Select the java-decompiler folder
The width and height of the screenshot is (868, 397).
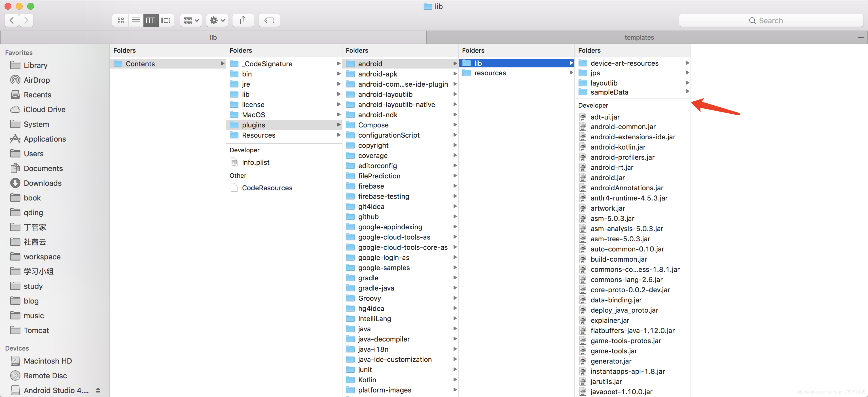400,339
